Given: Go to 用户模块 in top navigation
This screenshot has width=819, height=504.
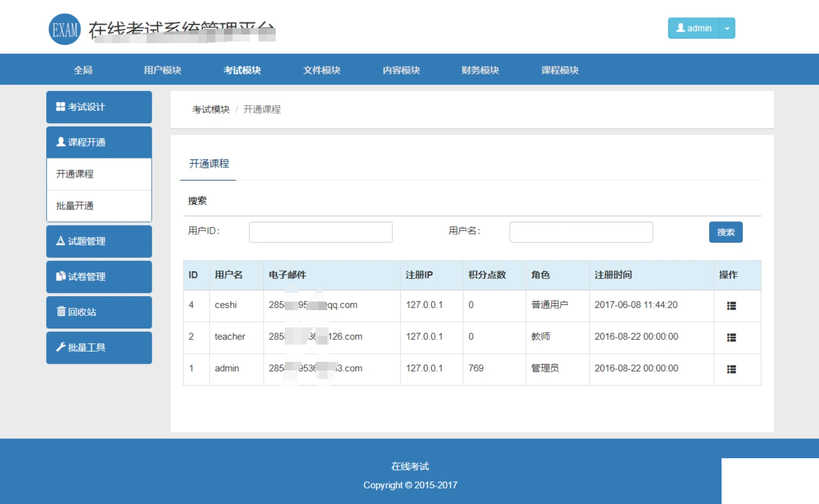Looking at the screenshot, I should 162,70.
